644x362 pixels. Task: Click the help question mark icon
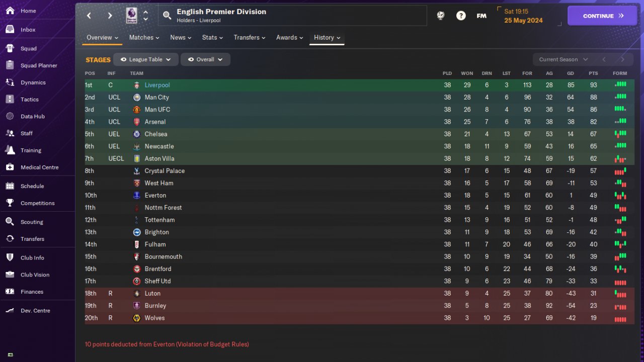pyautogui.click(x=461, y=16)
